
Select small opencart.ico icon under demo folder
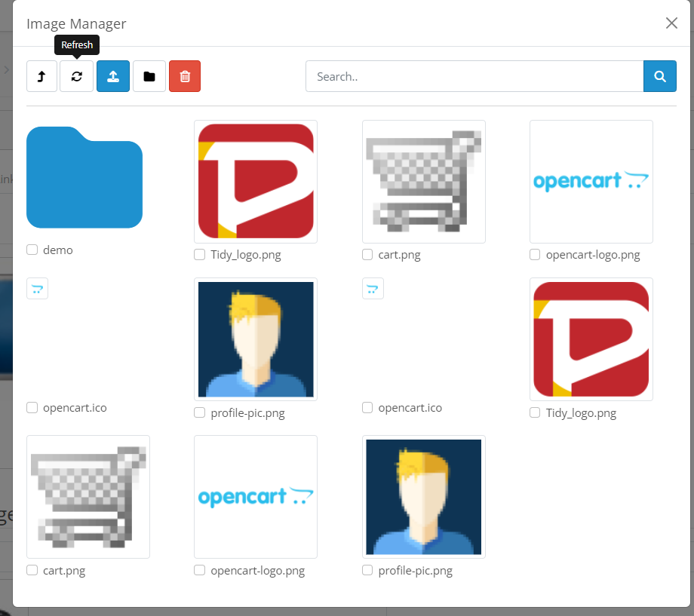37,289
